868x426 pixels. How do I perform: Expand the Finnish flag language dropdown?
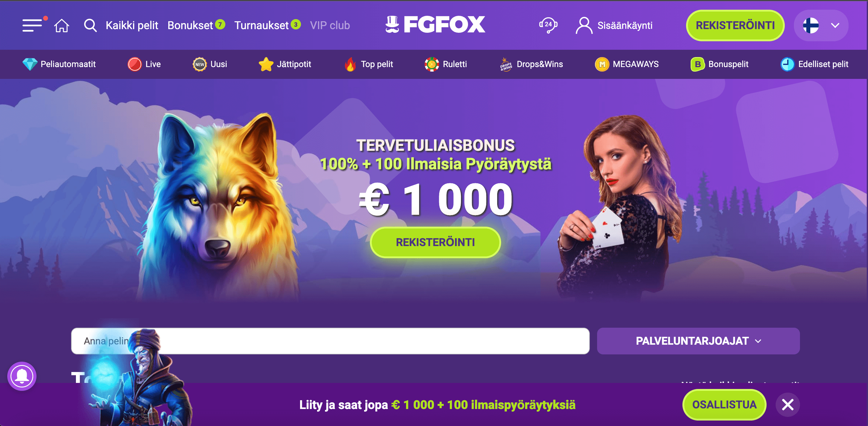pos(821,25)
